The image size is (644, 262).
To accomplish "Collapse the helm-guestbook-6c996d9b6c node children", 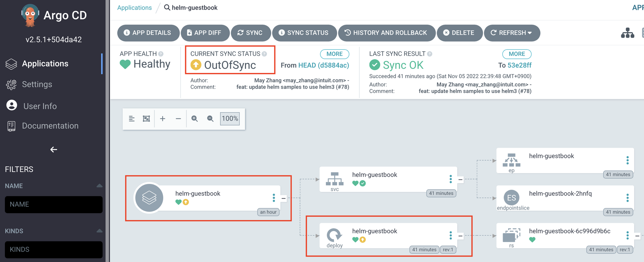I will (637, 236).
